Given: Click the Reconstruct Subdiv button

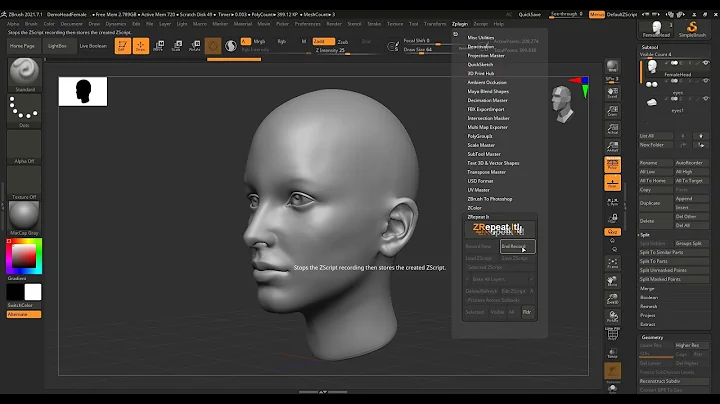Looking at the screenshot, I should (674, 382).
